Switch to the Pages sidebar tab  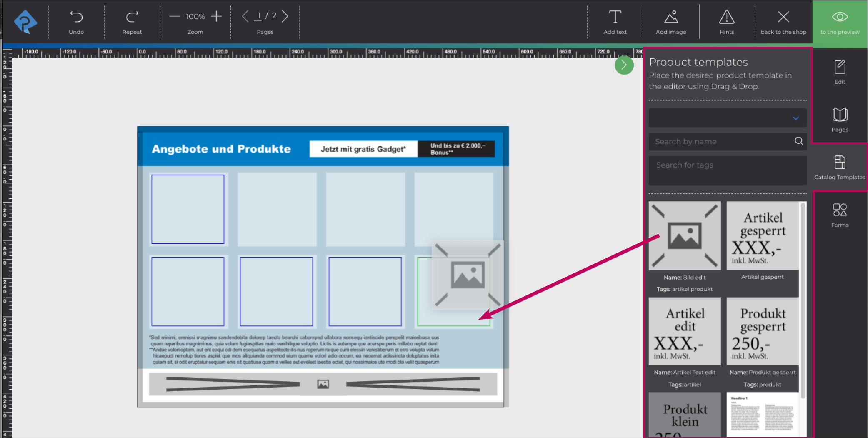[x=840, y=120]
